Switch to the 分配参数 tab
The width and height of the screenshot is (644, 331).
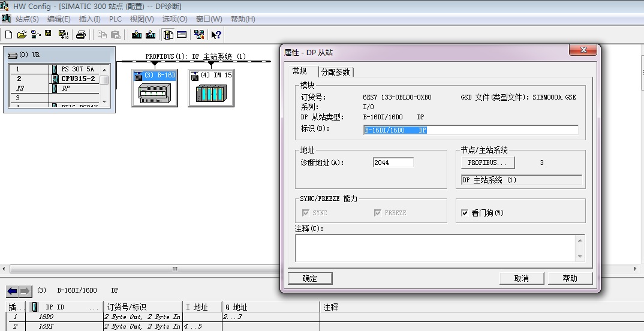(x=336, y=72)
